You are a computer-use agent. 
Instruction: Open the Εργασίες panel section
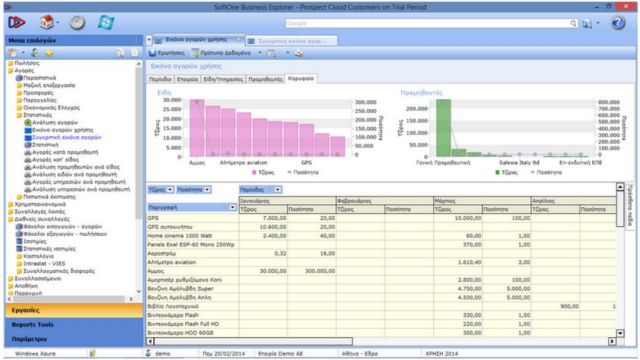pos(74,310)
